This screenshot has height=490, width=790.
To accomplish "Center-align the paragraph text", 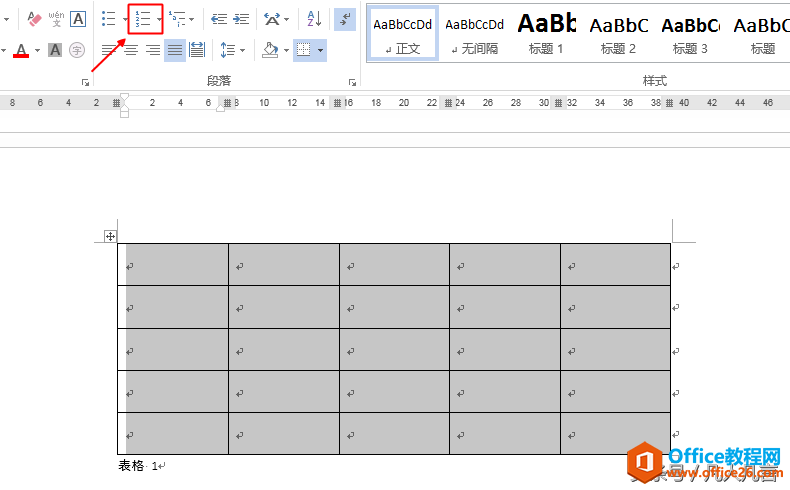I will 131,49.
